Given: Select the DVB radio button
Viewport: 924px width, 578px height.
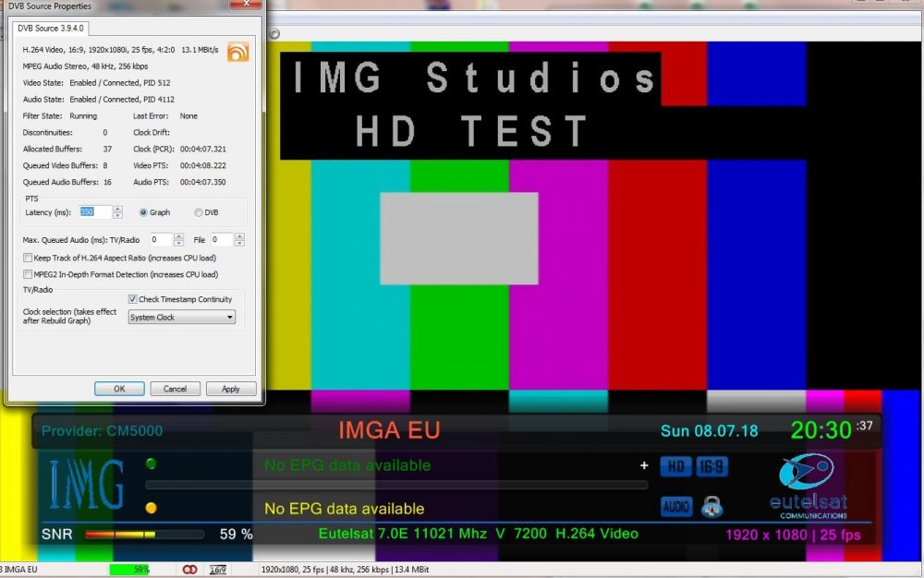Looking at the screenshot, I should pos(199,212).
